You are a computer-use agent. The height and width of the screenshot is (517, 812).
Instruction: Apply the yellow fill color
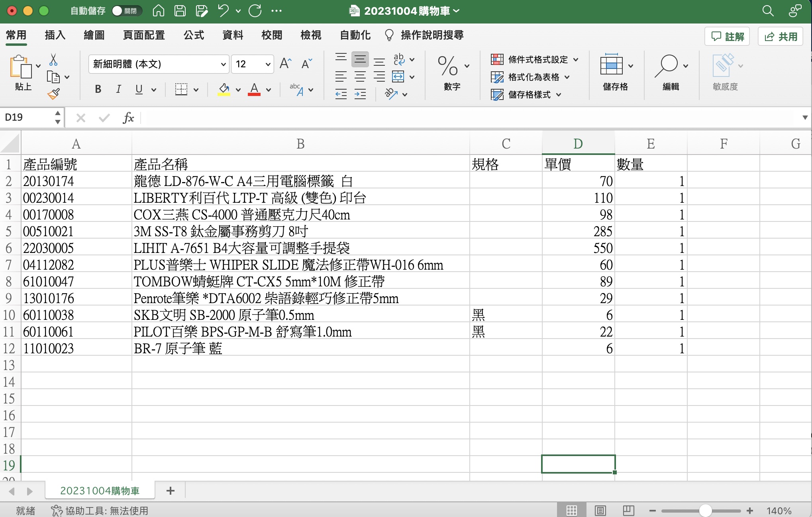point(224,89)
